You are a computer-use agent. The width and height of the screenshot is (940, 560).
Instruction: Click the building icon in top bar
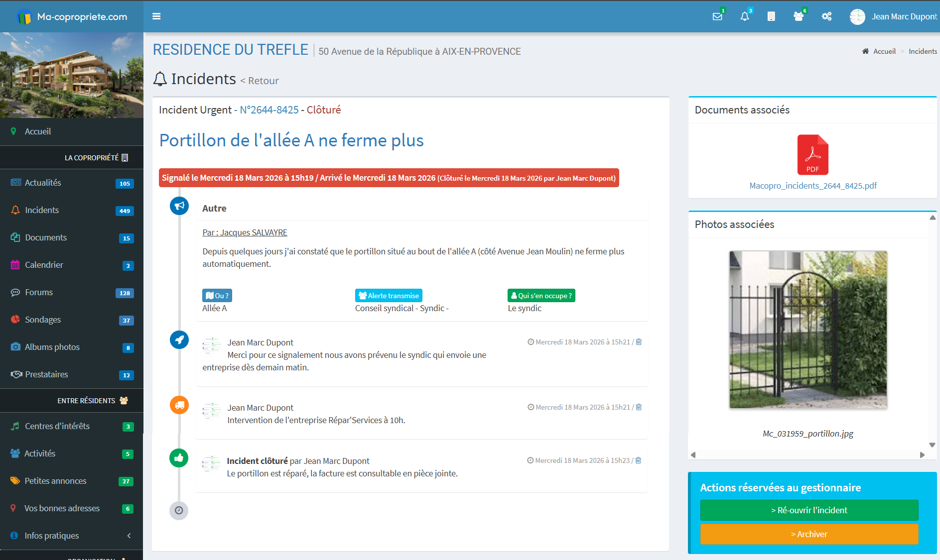point(771,16)
